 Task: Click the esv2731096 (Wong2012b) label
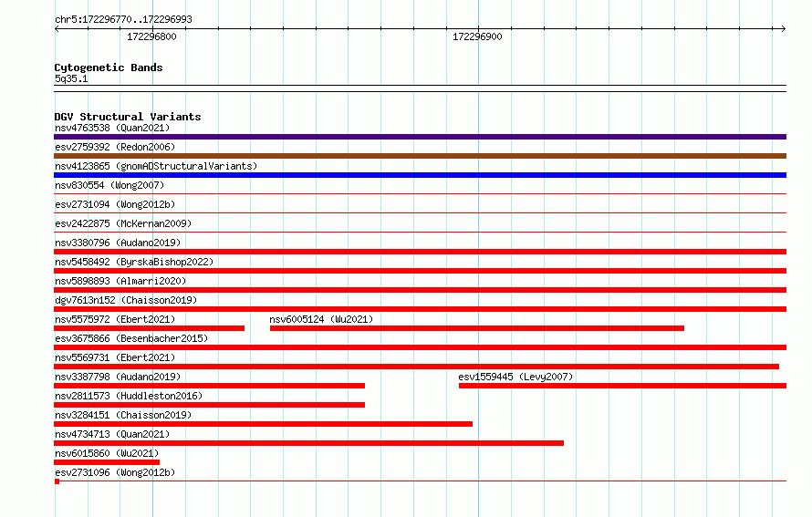(115, 472)
